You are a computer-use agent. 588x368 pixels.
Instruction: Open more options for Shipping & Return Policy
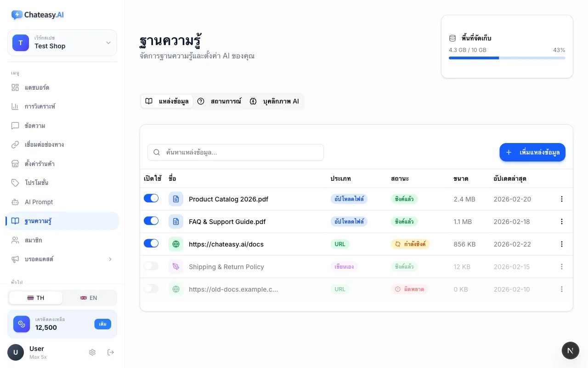tap(562, 267)
